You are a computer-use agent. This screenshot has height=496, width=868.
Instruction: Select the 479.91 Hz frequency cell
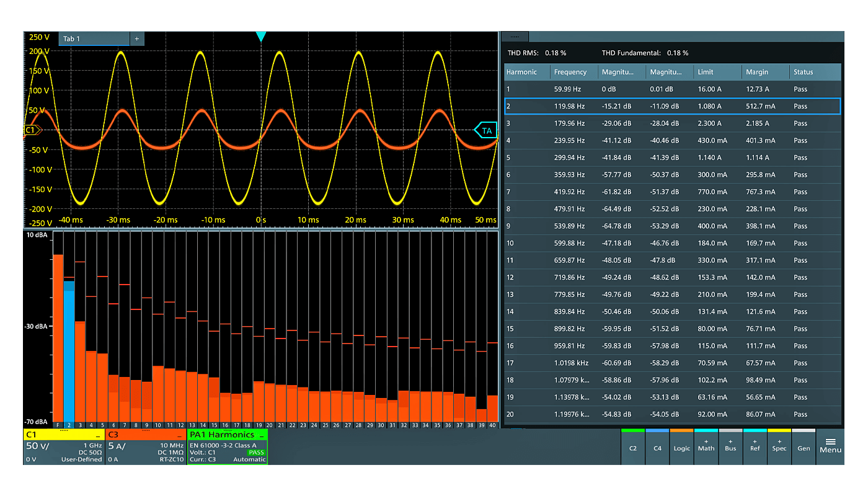click(569, 209)
